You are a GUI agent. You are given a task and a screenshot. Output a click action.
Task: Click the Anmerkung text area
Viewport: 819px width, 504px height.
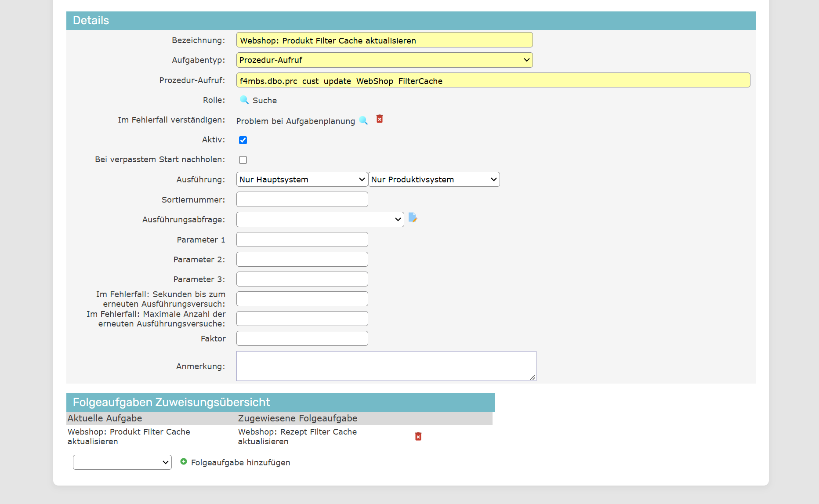[x=386, y=366]
